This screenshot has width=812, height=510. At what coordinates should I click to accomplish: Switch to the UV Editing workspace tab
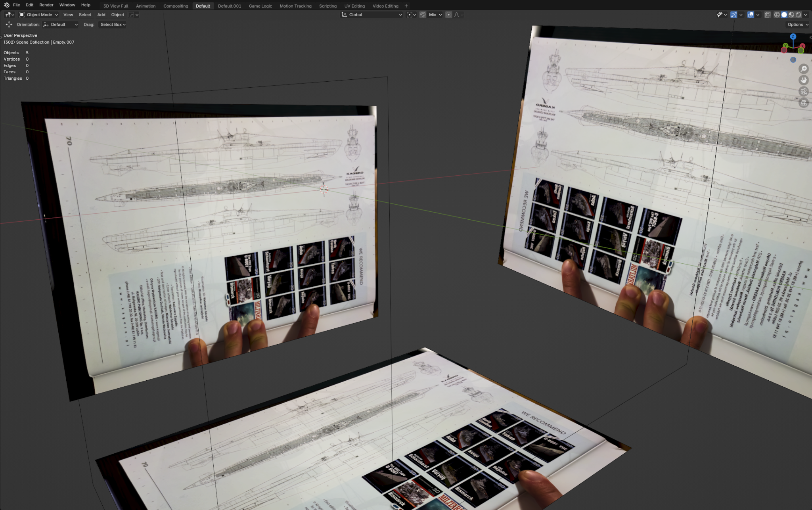coord(354,6)
